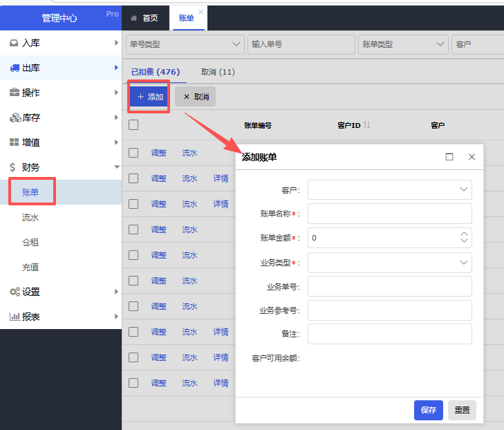The image size is (504, 430).
Task: Click the chart icon beside 报表
Action: pos(14,317)
